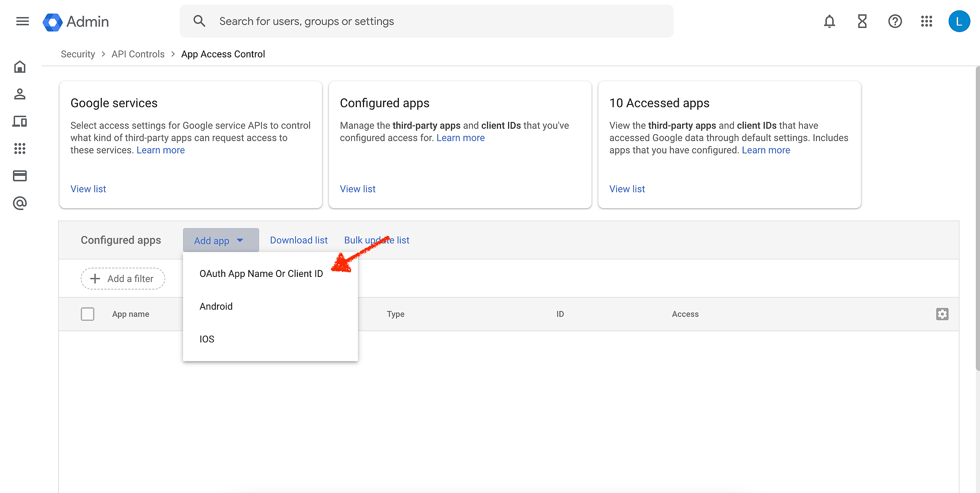Click App Access Control breadcrumb
The image size is (980, 493).
tap(223, 54)
